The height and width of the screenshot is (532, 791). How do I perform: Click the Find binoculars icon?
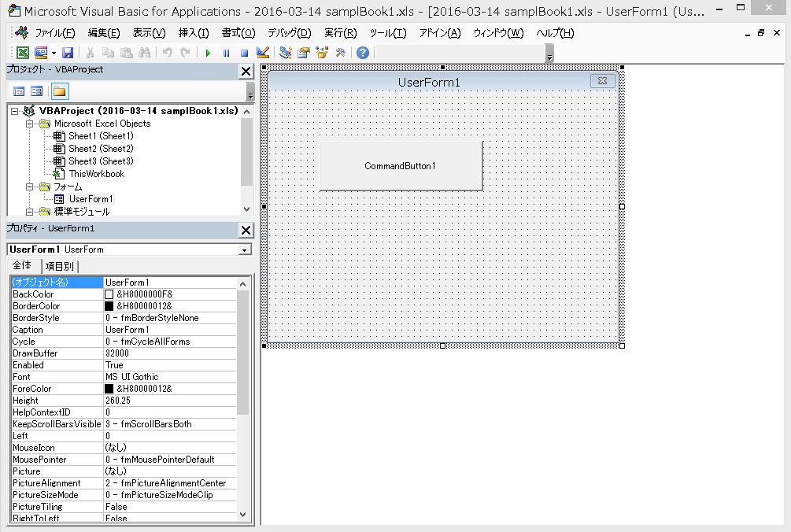click(144, 53)
